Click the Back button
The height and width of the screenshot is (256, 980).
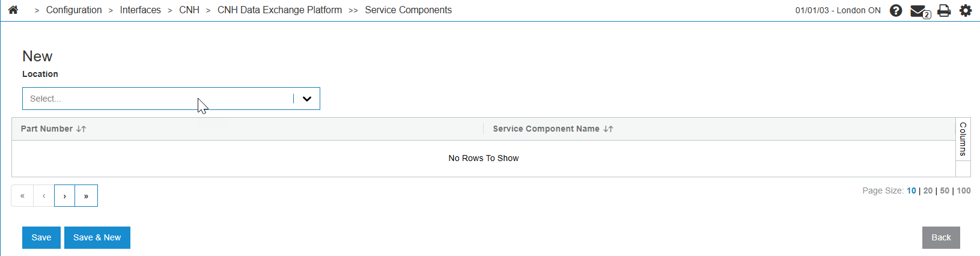click(941, 237)
